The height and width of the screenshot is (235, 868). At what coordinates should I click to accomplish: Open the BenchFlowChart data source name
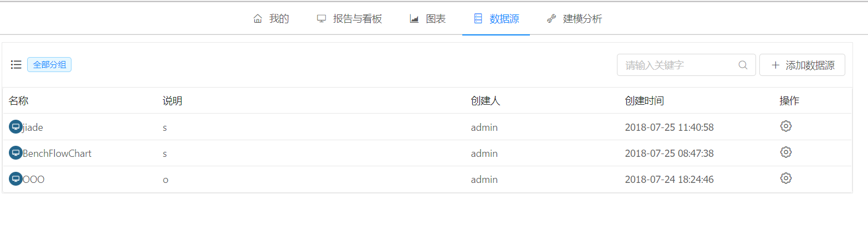(57, 154)
